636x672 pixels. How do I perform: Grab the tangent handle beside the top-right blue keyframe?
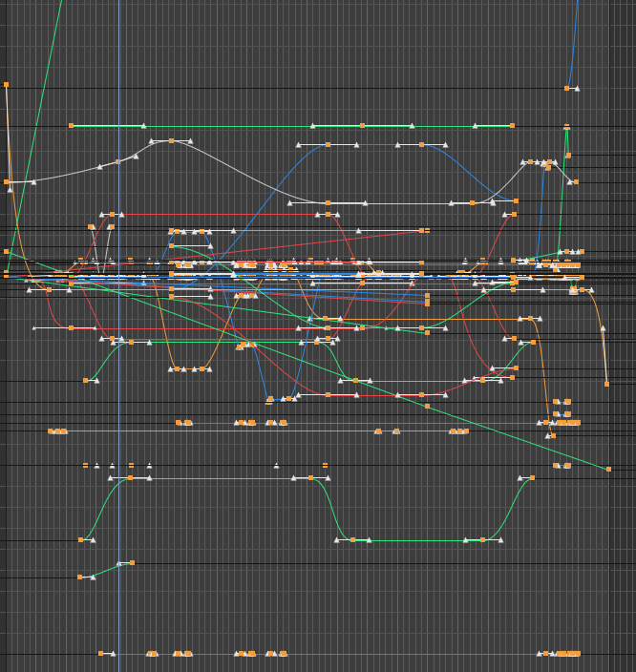click(x=577, y=89)
